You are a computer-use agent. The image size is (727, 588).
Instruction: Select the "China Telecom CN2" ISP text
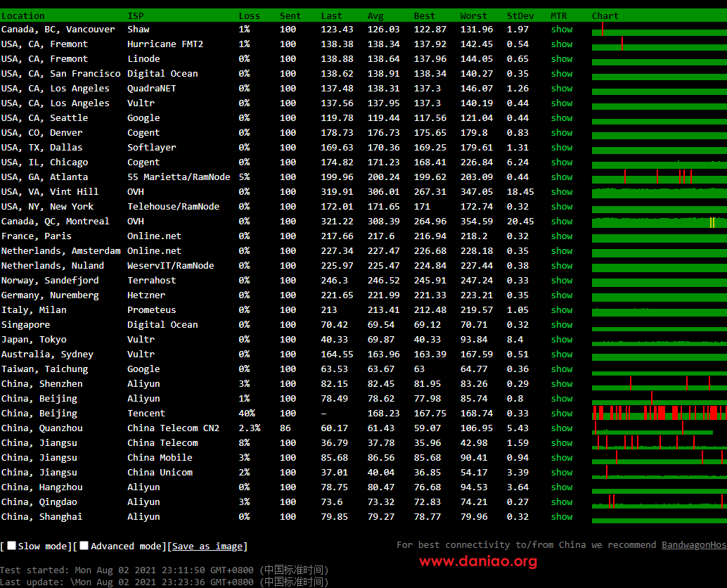click(174, 428)
